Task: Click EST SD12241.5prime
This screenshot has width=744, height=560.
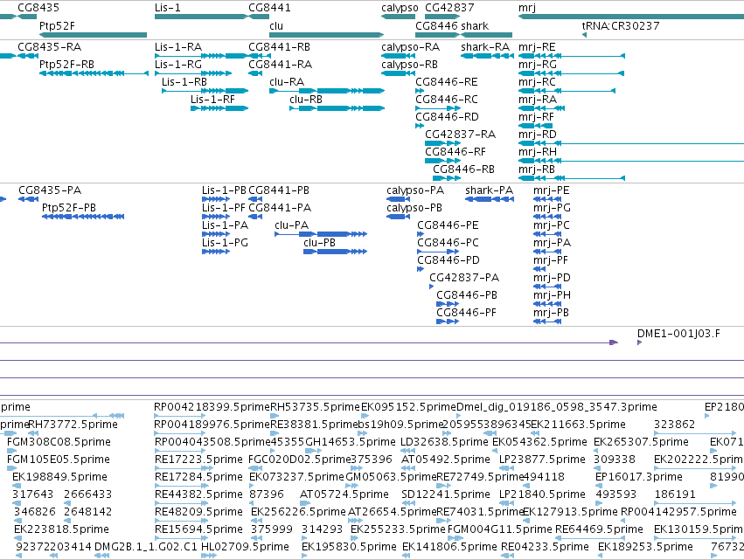Action: pos(408,503)
